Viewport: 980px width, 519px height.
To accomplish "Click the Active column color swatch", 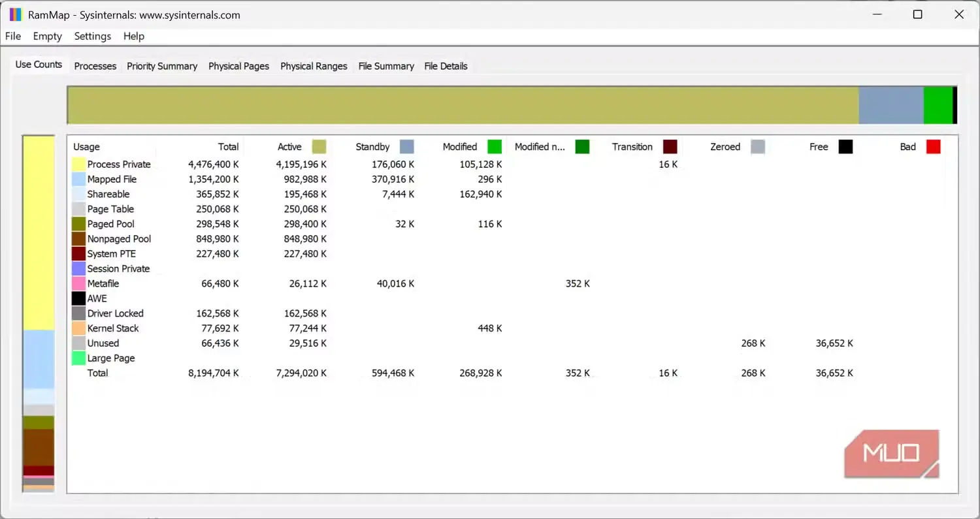I will pos(319,147).
